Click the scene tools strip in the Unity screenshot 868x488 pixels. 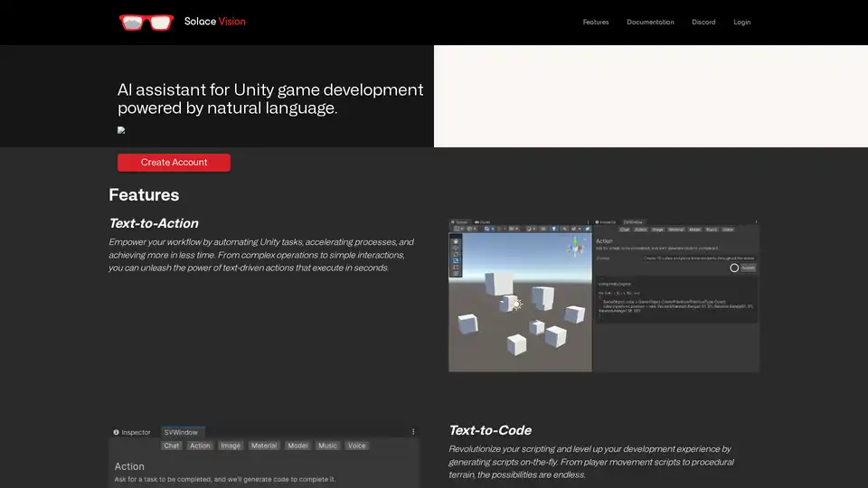456,258
